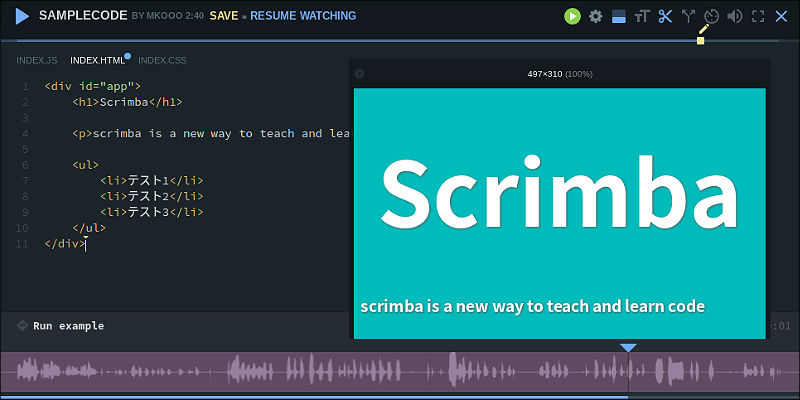The image size is (800, 400).
Task: Open the INDEX.CSS tab
Action: (162, 60)
